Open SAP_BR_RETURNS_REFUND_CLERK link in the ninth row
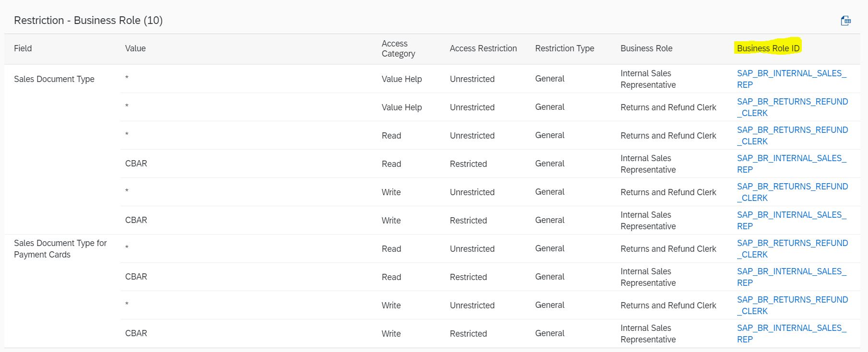 tap(792, 305)
